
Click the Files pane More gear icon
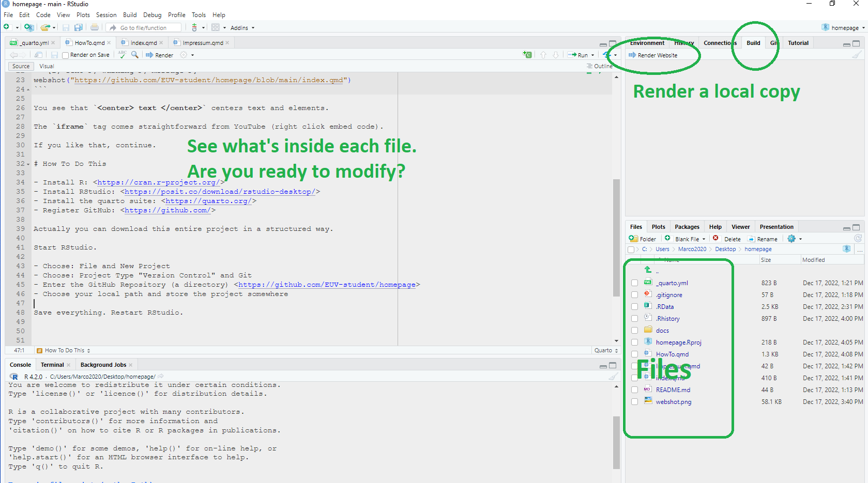(791, 239)
